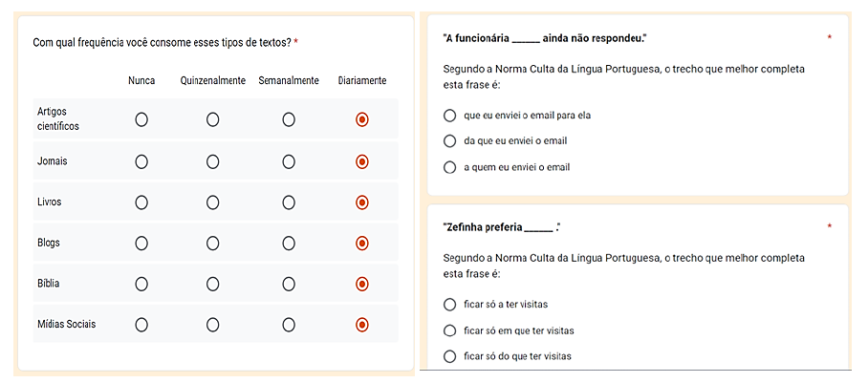Choose Semanalmente for Livros

(x=289, y=202)
